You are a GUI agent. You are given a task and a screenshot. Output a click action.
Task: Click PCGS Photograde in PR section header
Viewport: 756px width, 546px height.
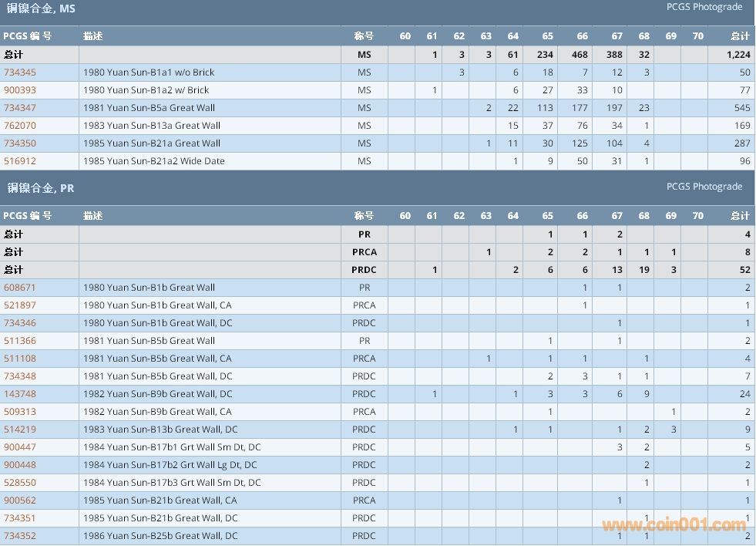pyautogui.click(x=704, y=187)
